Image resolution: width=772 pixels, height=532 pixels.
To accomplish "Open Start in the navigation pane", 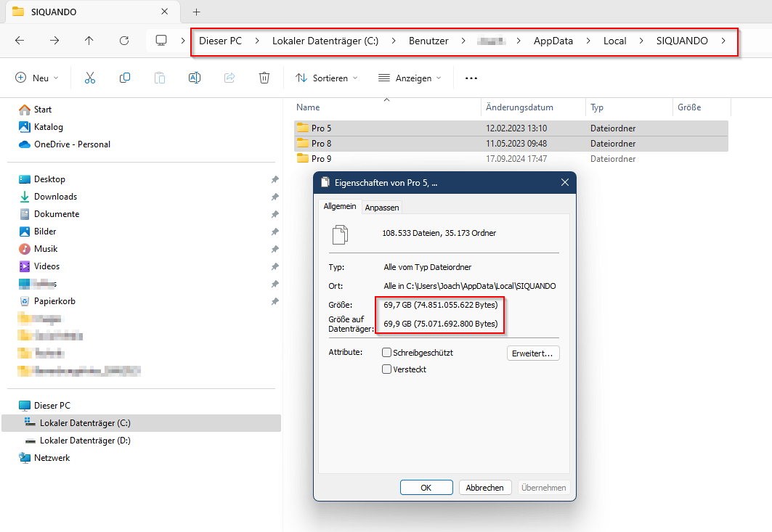I will pyautogui.click(x=35, y=110).
